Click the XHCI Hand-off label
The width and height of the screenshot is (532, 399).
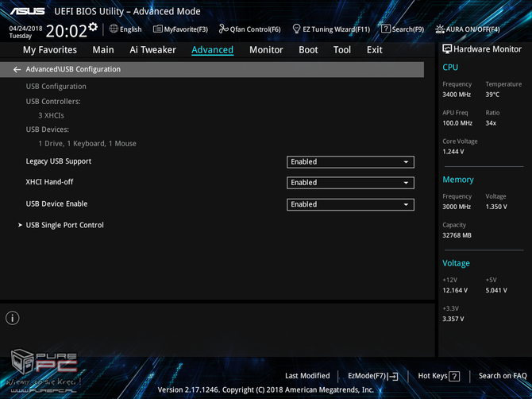(49, 182)
